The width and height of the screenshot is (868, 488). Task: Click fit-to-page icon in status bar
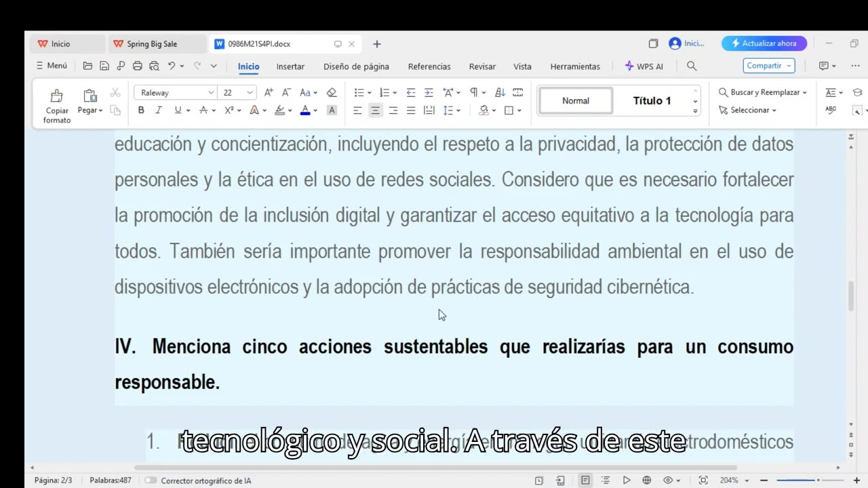pyautogui.click(x=703, y=481)
